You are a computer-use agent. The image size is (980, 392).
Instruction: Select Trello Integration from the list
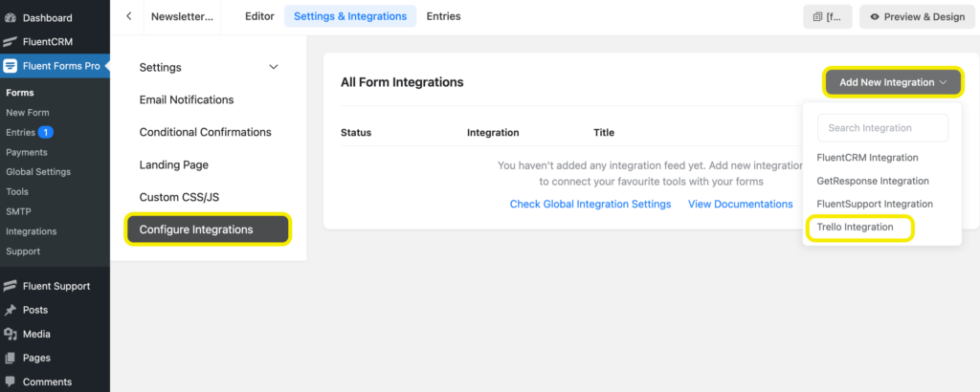coord(855,228)
